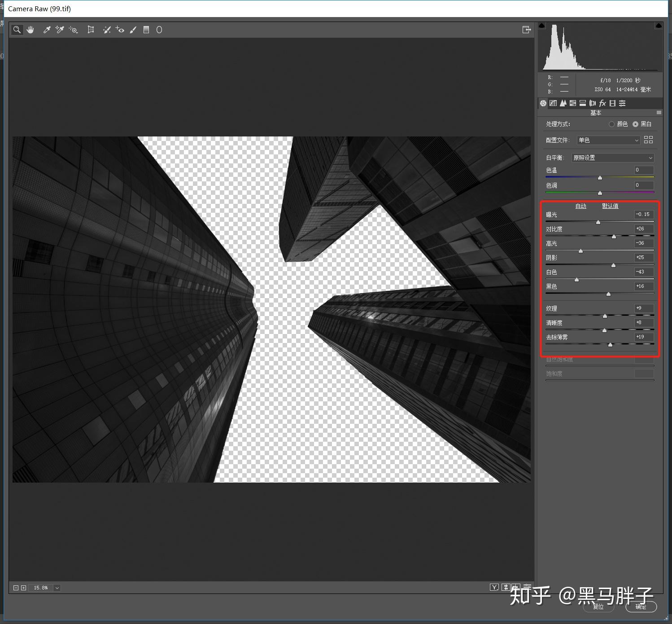Open the Split Toning panel tab
Screen dimensions: 672x624
pos(583,103)
